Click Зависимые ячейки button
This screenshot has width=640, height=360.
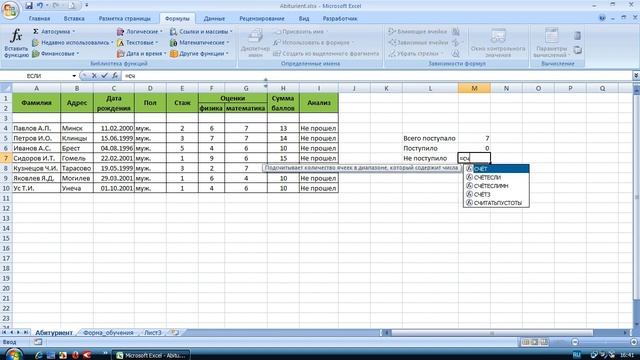[x=417, y=42]
